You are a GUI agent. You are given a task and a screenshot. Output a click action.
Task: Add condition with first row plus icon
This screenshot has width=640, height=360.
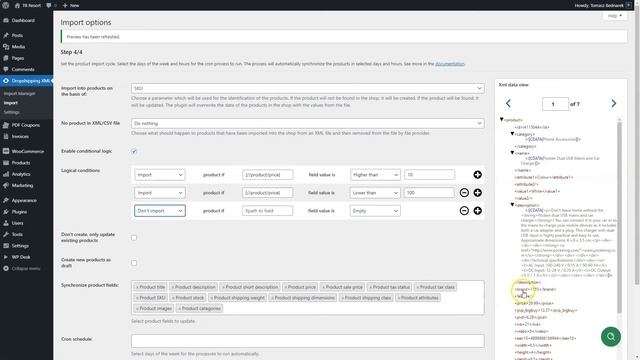[x=478, y=175]
